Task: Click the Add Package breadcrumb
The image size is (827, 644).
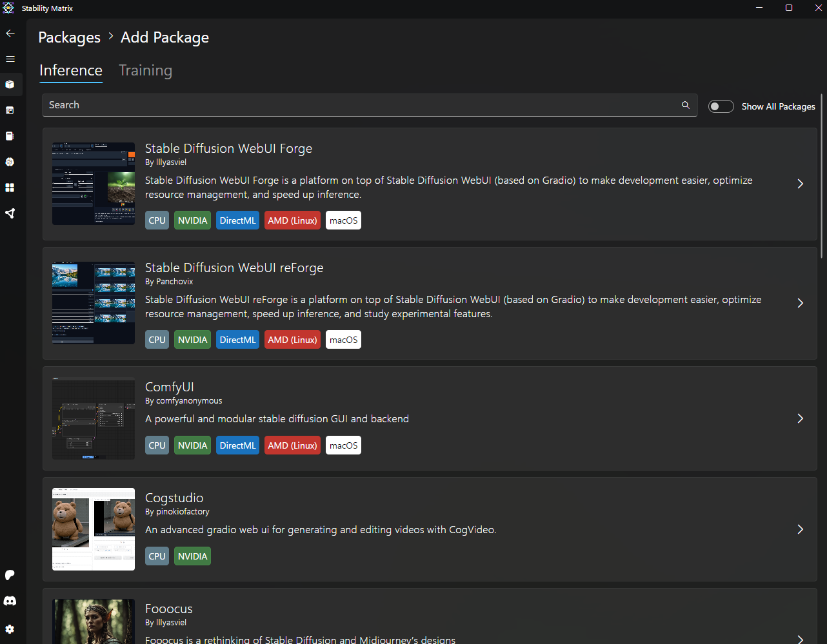Action: coord(164,37)
